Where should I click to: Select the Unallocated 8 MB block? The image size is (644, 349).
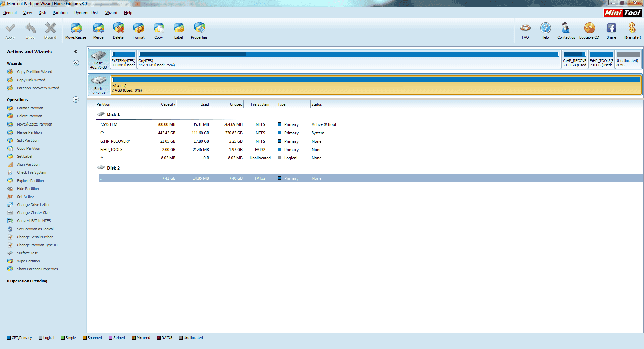pyautogui.click(x=628, y=59)
